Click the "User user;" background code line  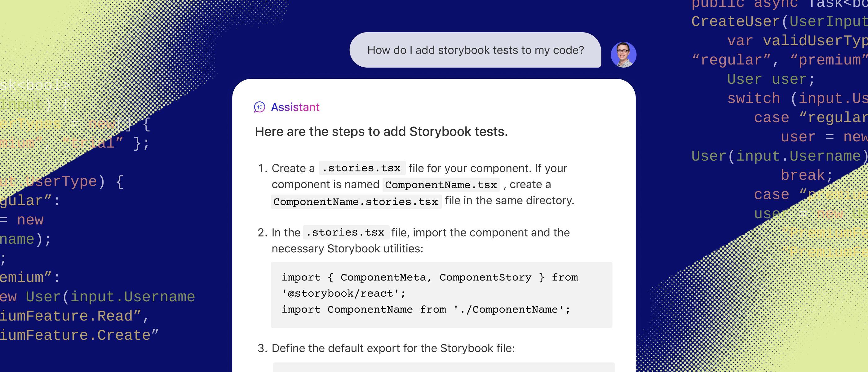[770, 79]
